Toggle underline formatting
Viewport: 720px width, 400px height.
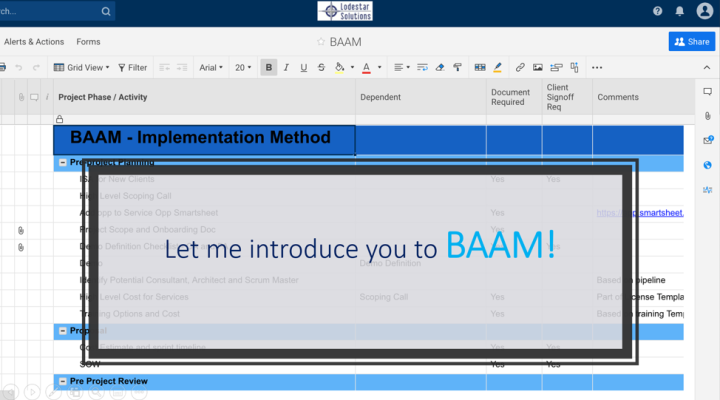click(304, 68)
